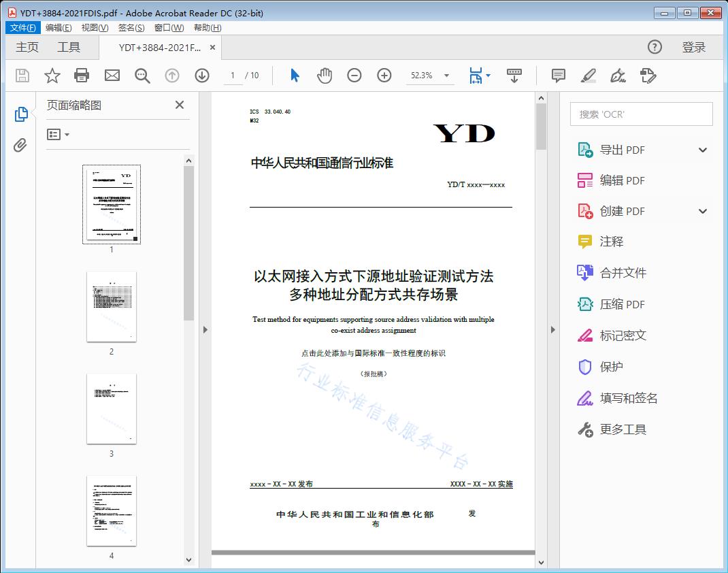
Task: Open the page thumbnails sidebar icon
Action: click(x=20, y=113)
